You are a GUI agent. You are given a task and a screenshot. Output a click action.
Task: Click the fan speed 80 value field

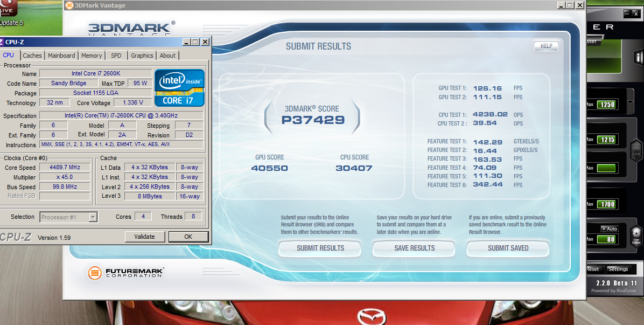click(x=606, y=239)
